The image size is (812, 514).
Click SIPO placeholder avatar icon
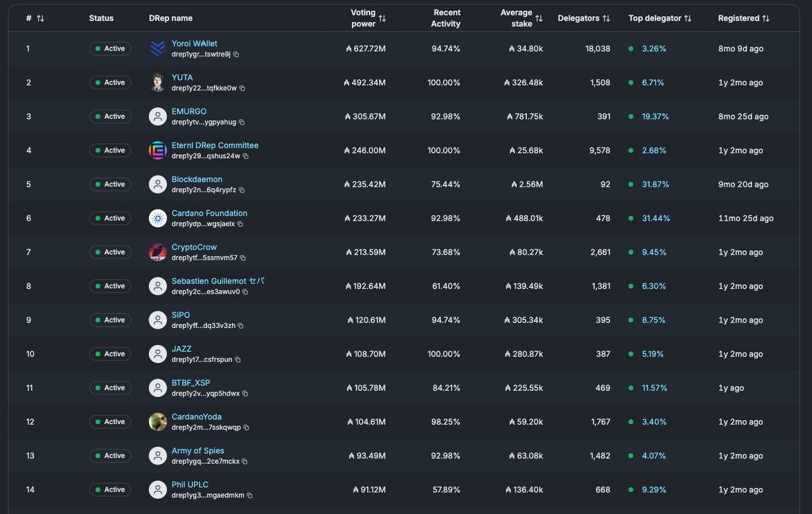click(158, 320)
